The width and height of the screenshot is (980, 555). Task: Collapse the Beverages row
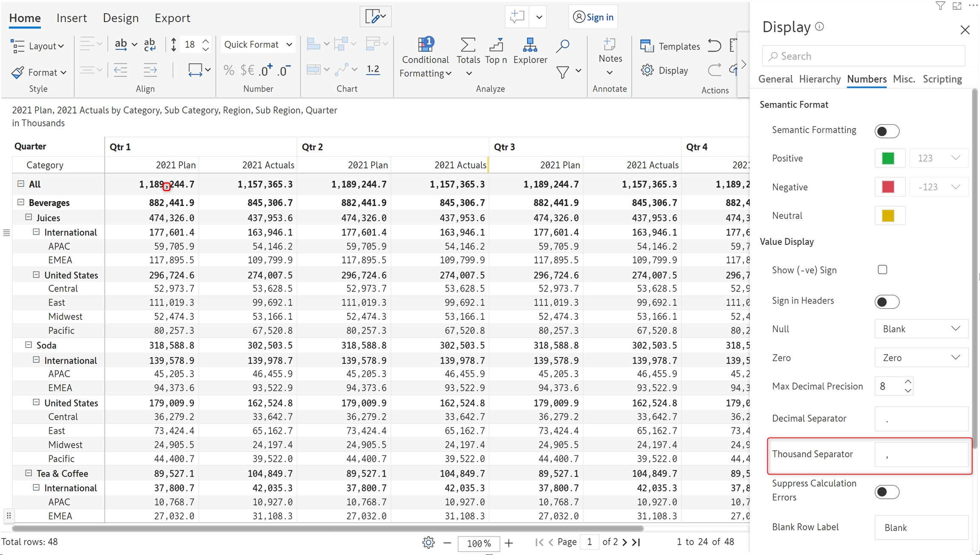click(x=20, y=202)
